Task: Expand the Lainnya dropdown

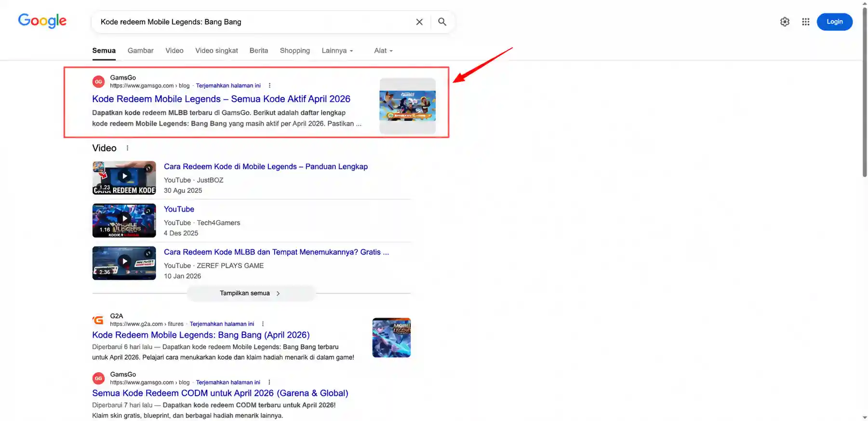Action: 337,51
